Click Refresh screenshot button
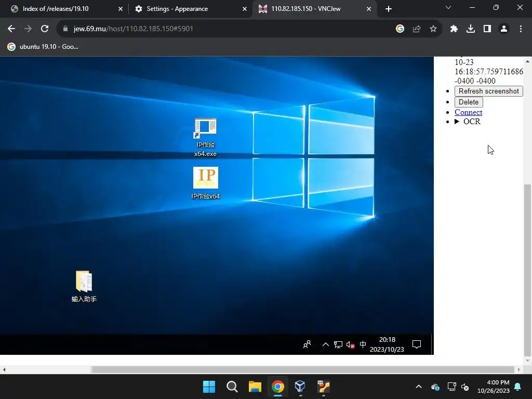 coord(488,91)
